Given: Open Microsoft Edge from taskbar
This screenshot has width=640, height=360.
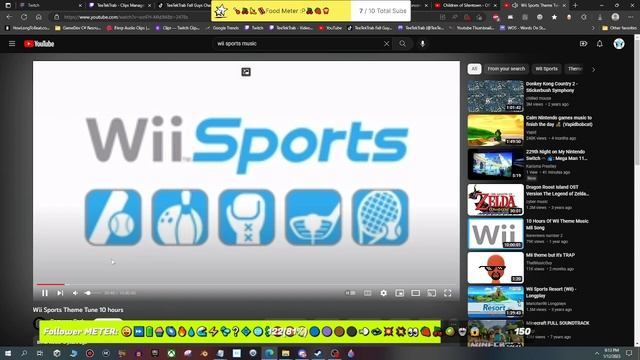Looking at the screenshot, I should point(269,353).
